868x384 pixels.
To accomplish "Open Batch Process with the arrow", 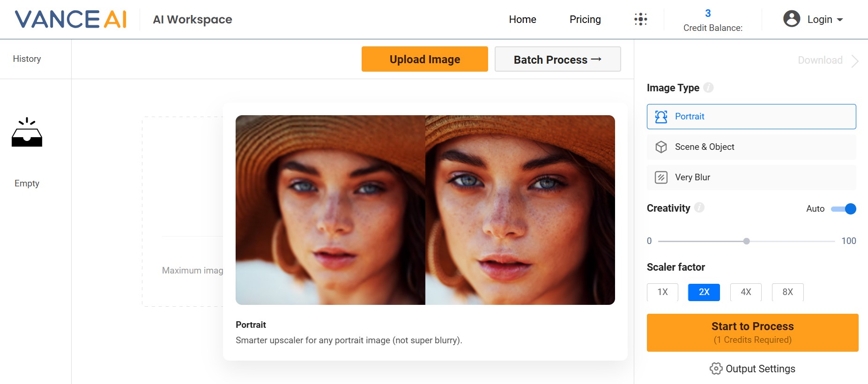I will 557,59.
